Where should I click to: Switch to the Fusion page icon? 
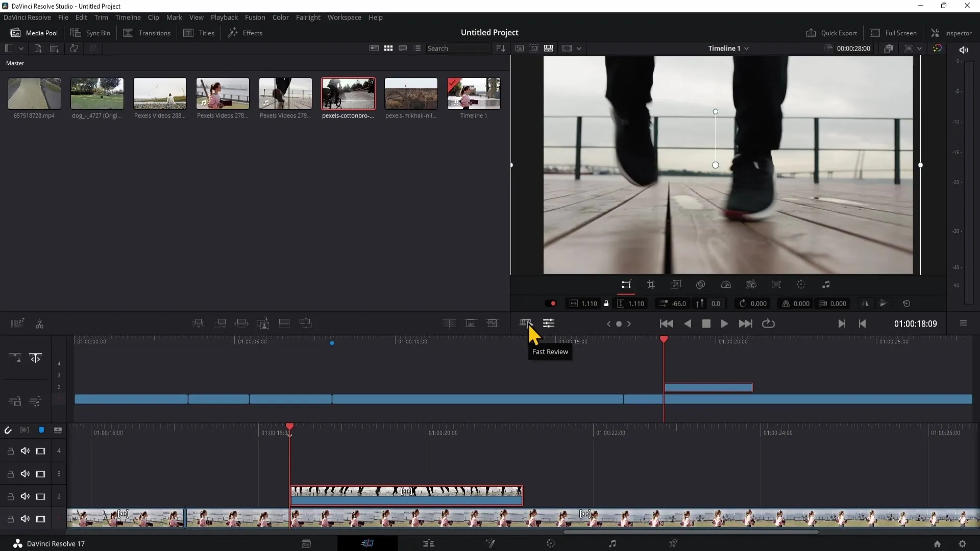pyautogui.click(x=490, y=543)
